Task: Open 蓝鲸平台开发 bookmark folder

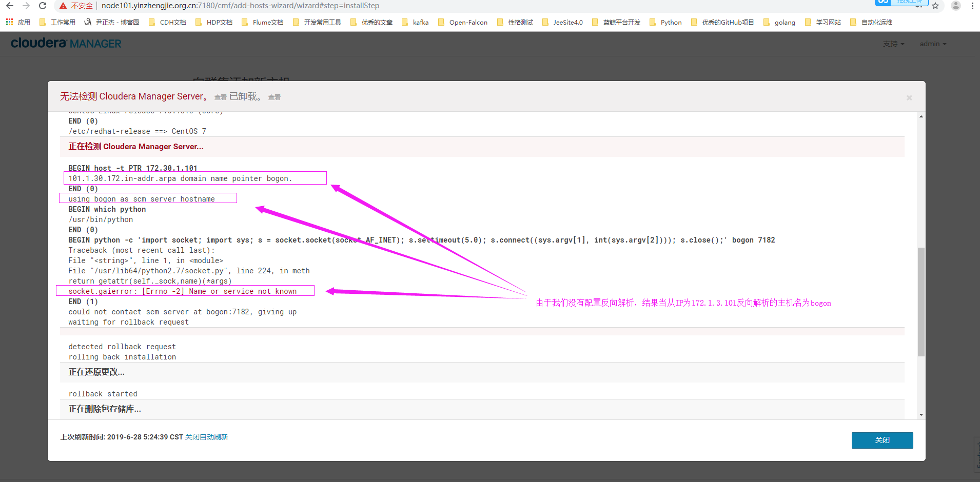Action: click(x=616, y=22)
